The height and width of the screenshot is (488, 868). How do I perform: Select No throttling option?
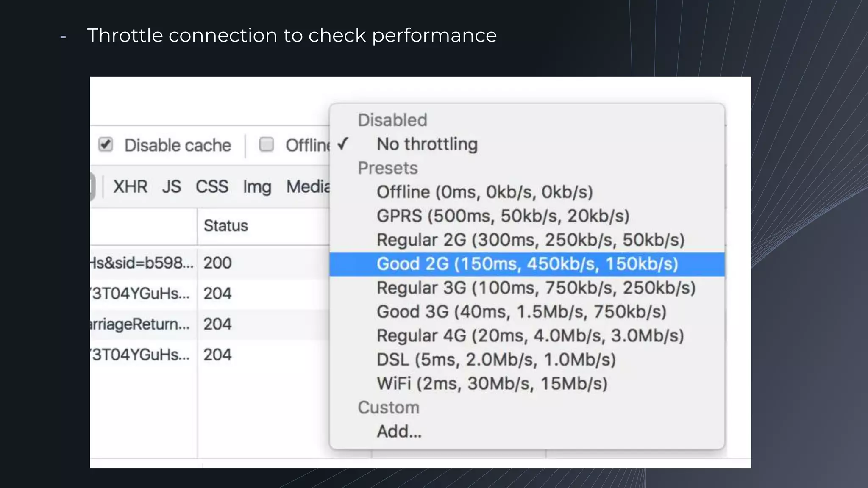[x=427, y=144]
